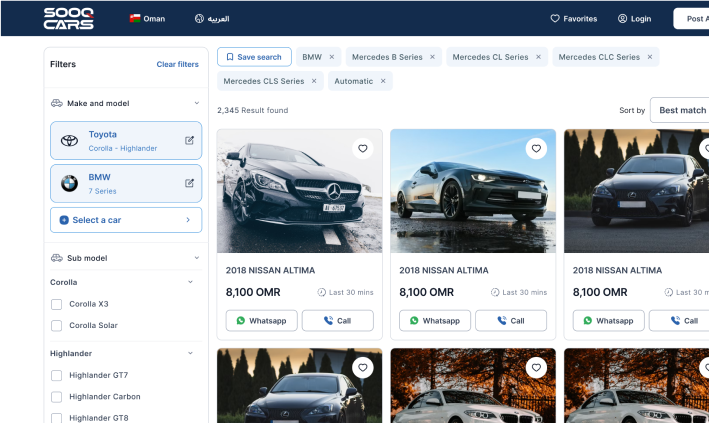Remove the BMW filter tag
709x423 pixels.
pos(331,57)
